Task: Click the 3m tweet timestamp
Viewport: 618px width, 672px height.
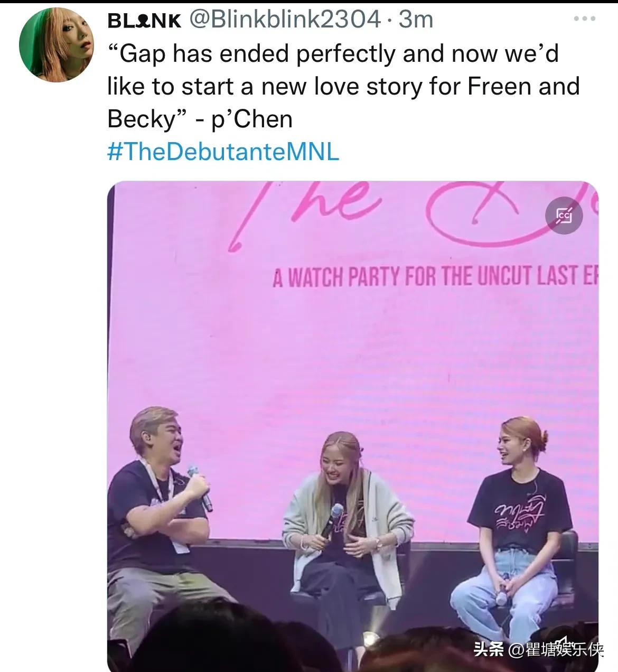Action: (416, 20)
